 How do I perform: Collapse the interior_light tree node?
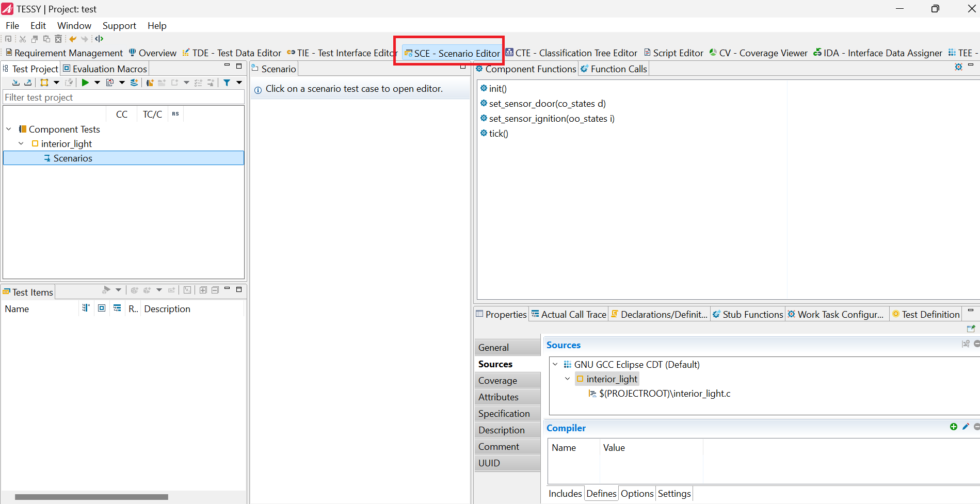click(x=21, y=143)
